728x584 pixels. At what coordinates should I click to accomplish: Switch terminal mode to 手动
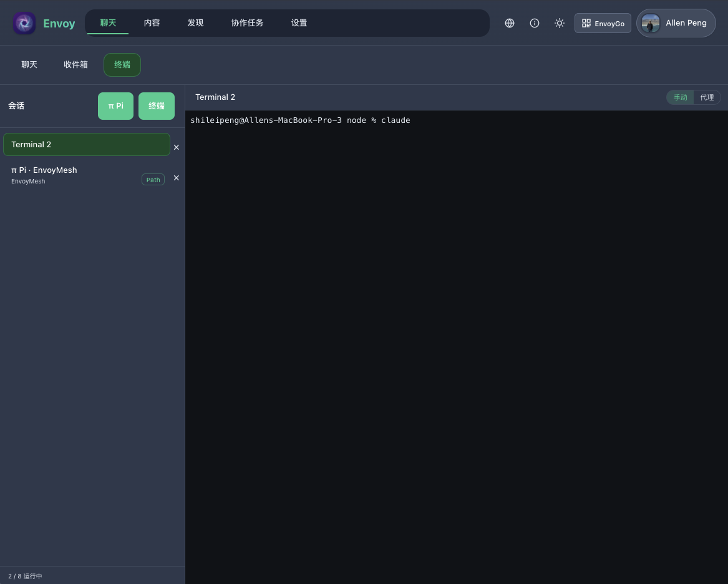[680, 97]
